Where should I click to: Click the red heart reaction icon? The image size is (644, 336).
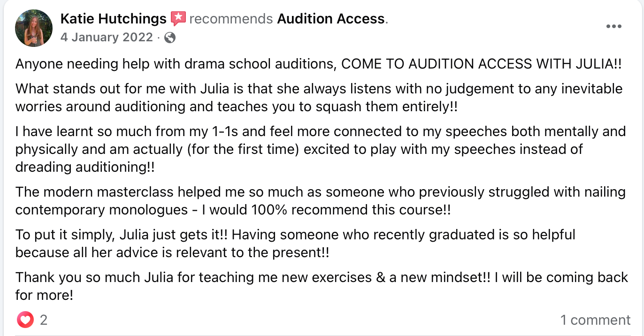[25, 320]
